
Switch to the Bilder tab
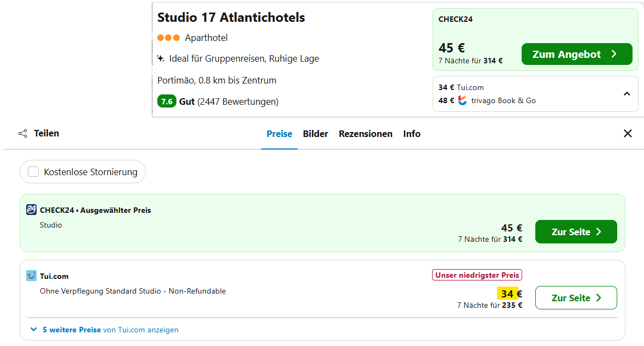click(x=315, y=134)
